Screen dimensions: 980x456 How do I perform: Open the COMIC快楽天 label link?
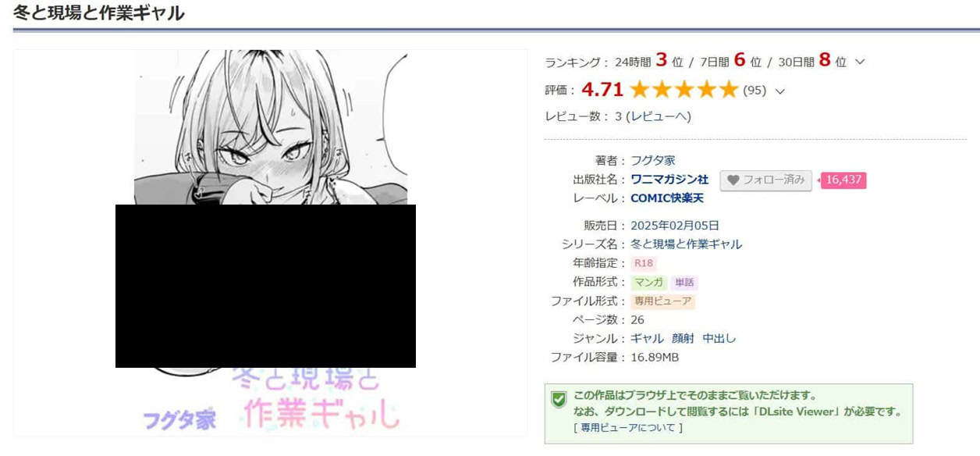(x=667, y=198)
